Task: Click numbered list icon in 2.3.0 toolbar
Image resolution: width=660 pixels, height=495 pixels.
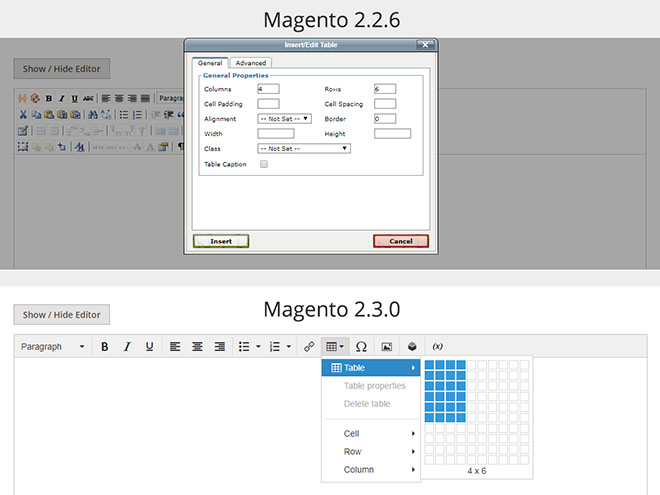Action: [x=274, y=346]
